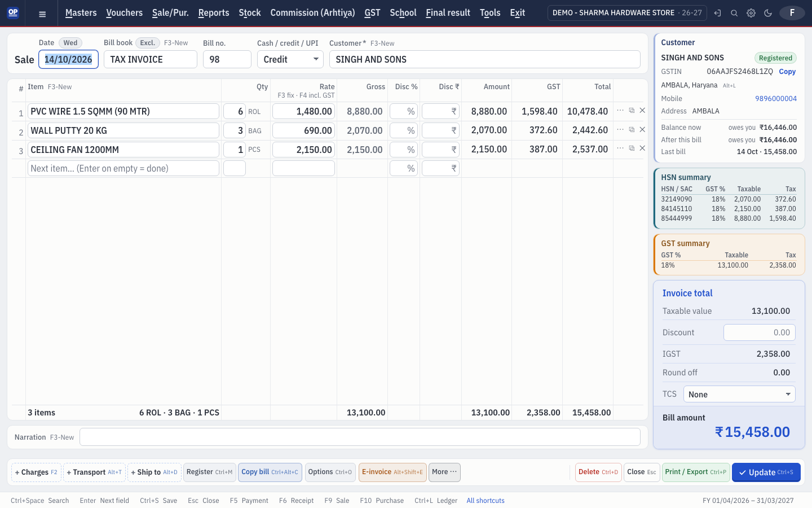
Task: Click the mobile number 9896000004
Action: pos(776,99)
